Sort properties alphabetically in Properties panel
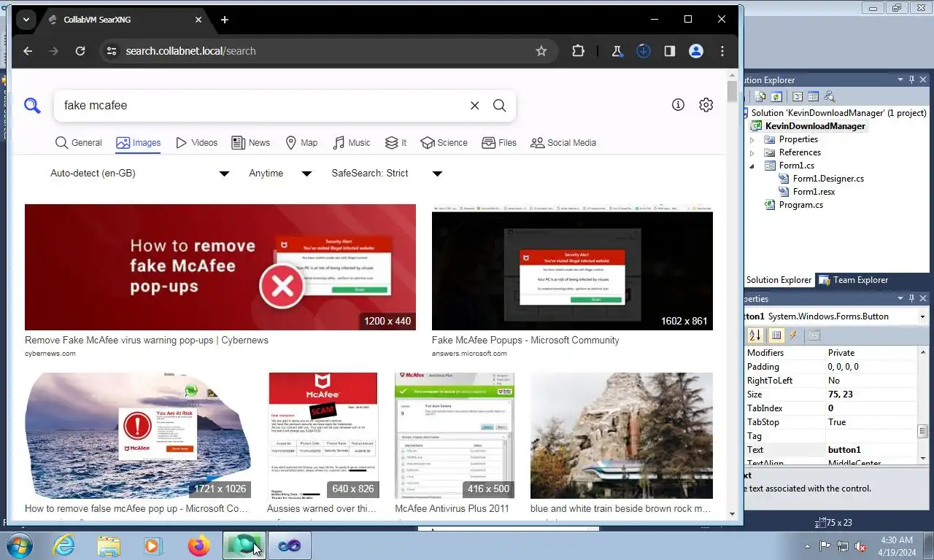Image resolution: width=934 pixels, height=560 pixels. tap(755, 335)
